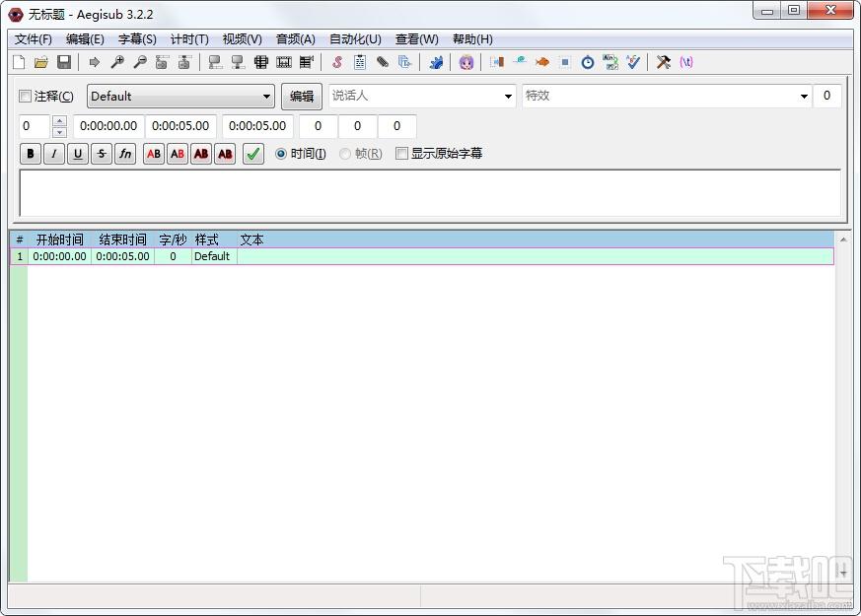Decrease layer number with down spinner
The height and width of the screenshot is (616, 861).
coord(59,132)
